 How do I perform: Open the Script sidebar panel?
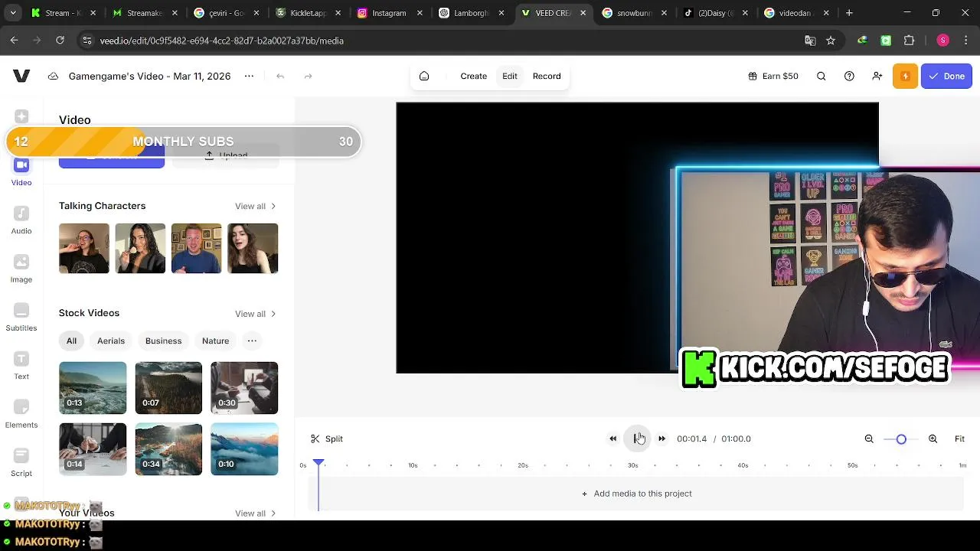coord(21,462)
